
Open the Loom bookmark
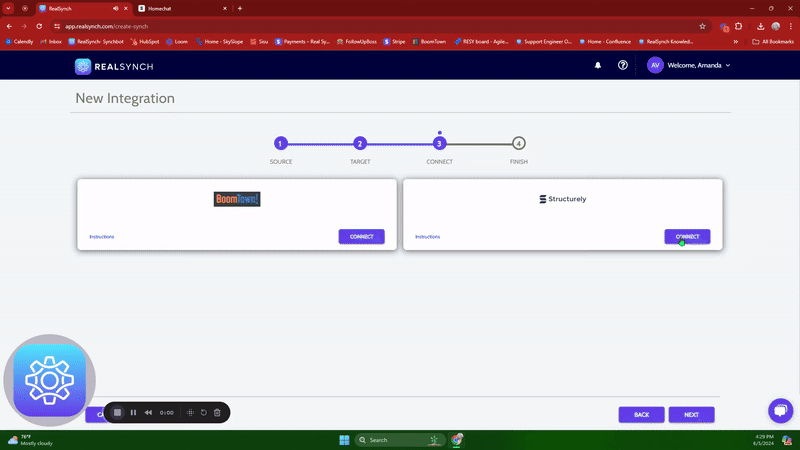point(177,42)
